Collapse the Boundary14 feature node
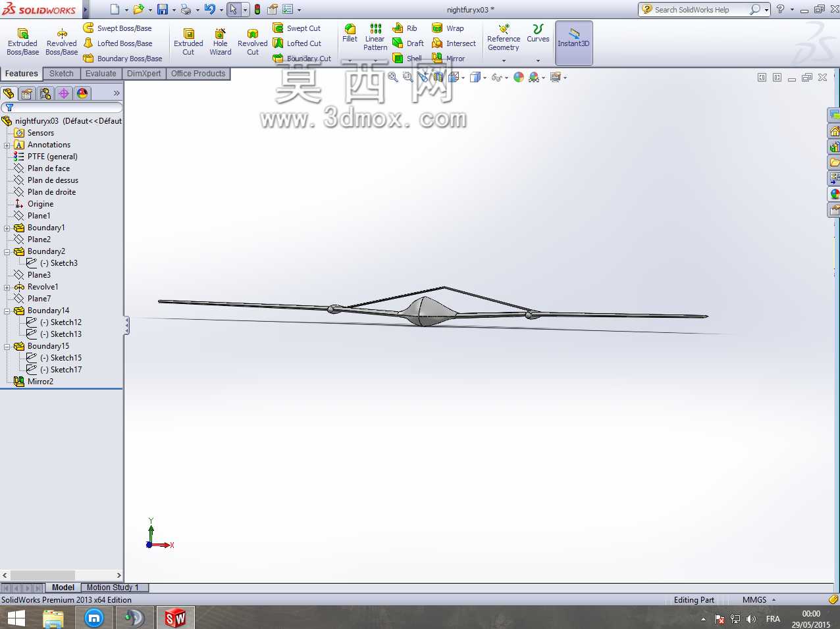 7,311
